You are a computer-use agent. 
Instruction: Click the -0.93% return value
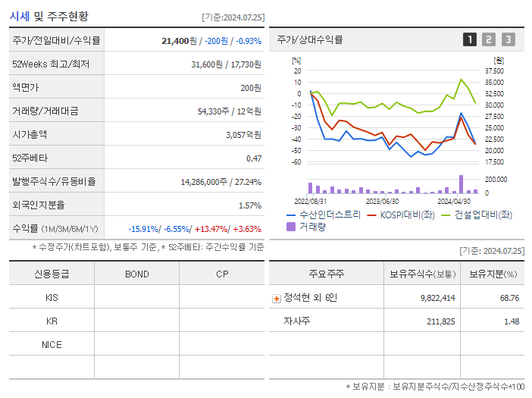click(x=249, y=41)
